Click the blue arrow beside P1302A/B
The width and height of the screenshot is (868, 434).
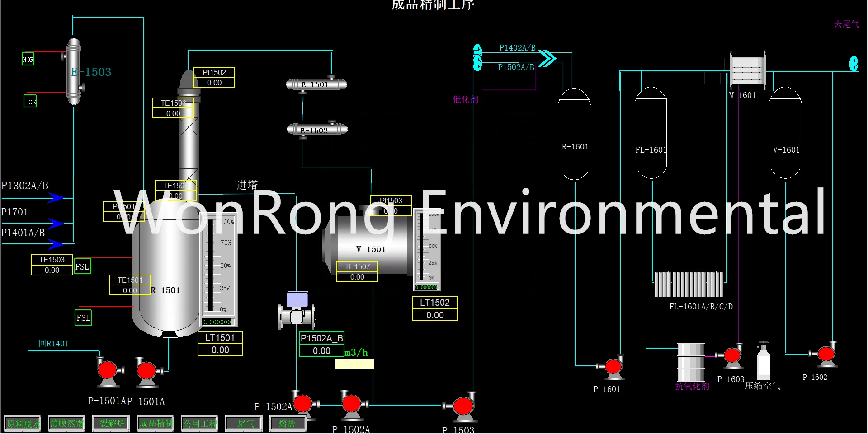[55, 197]
